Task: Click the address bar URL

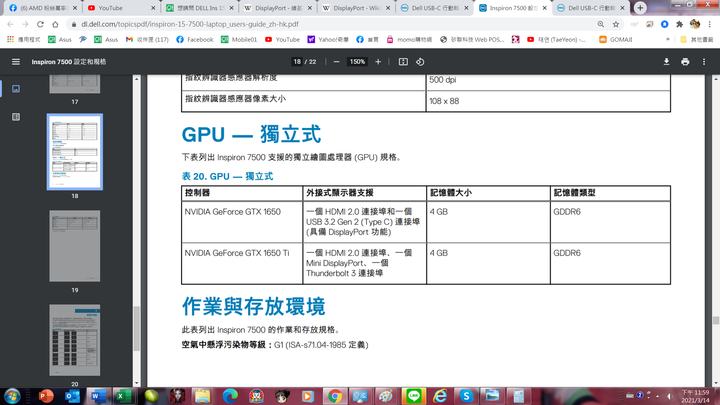Action: [190, 24]
